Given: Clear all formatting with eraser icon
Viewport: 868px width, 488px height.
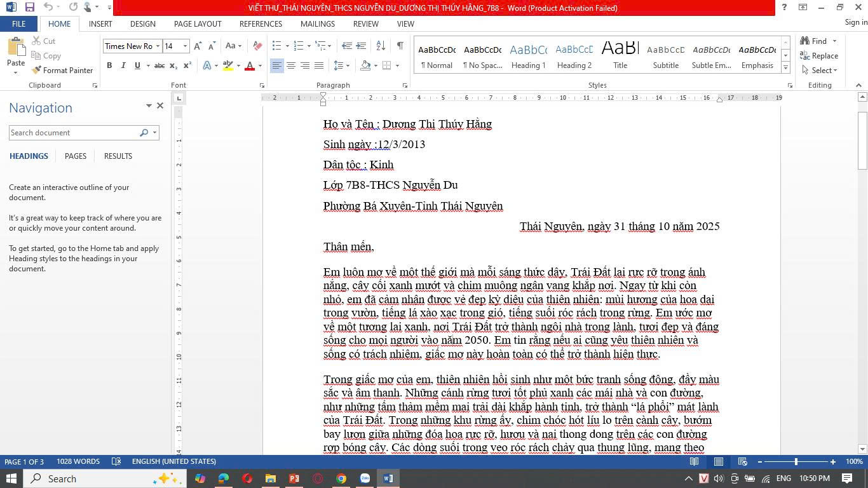Looking at the screenshot, I should [257, 46].
